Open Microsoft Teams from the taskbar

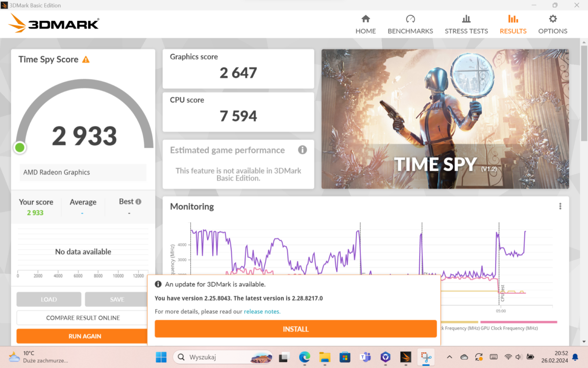click(x=365, y=357)
